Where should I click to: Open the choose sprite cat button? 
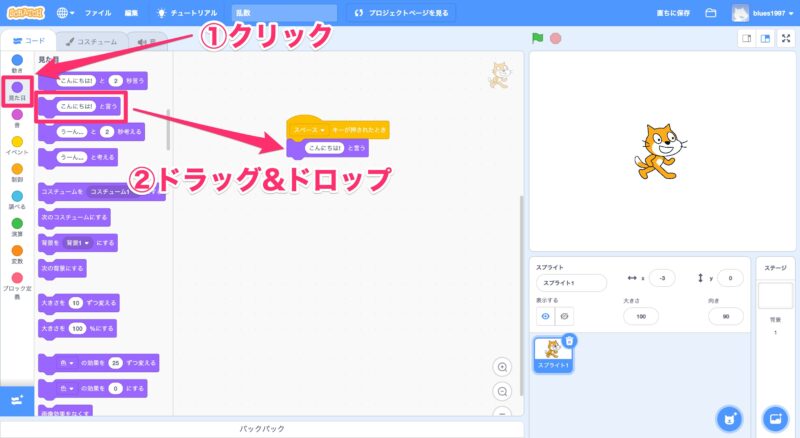(x=730, y=418)
